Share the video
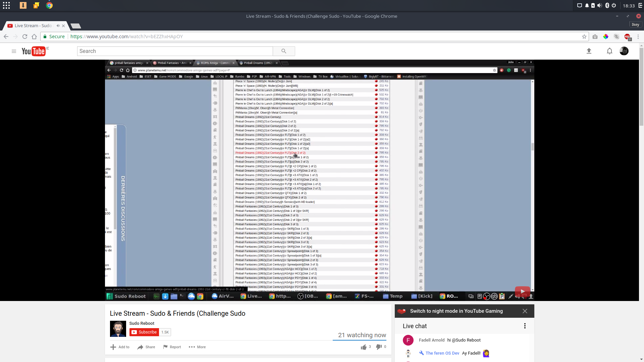644x362 pixels. coord(146,347)
